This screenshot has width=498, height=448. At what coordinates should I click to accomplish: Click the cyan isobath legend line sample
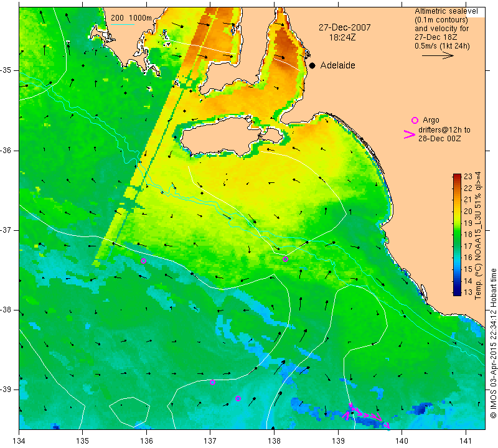[122, 24]
